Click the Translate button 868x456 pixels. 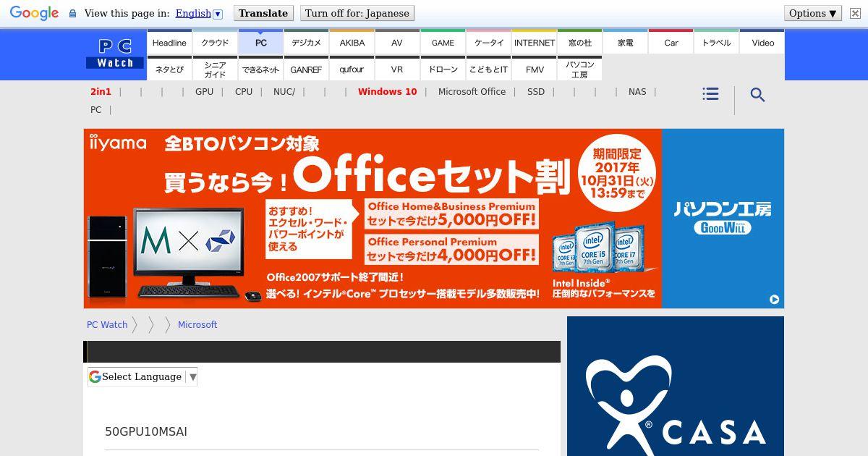(x=263, y=13)
